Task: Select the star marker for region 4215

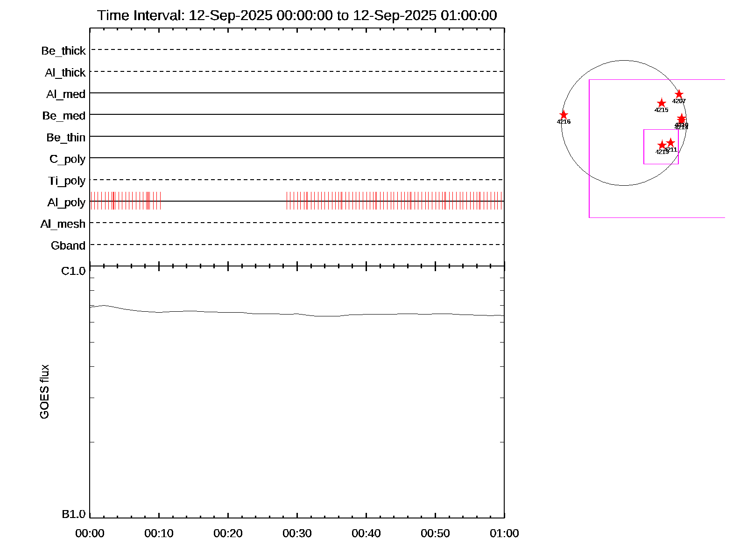Action: pos(661,103)
